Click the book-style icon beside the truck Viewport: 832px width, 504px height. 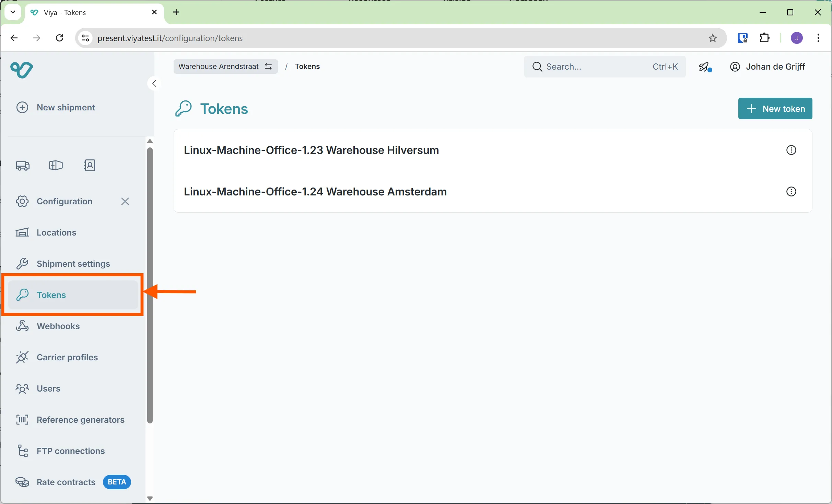tap(56, 166)
